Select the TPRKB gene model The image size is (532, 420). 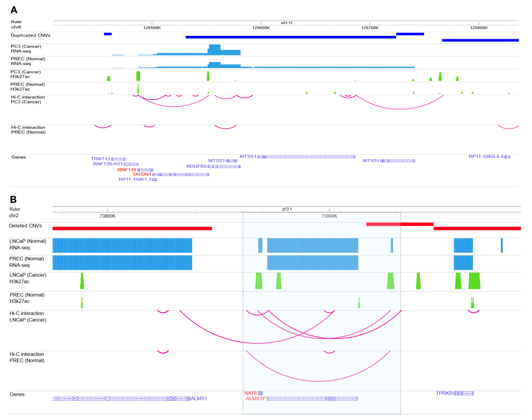(x=464, y=393)
